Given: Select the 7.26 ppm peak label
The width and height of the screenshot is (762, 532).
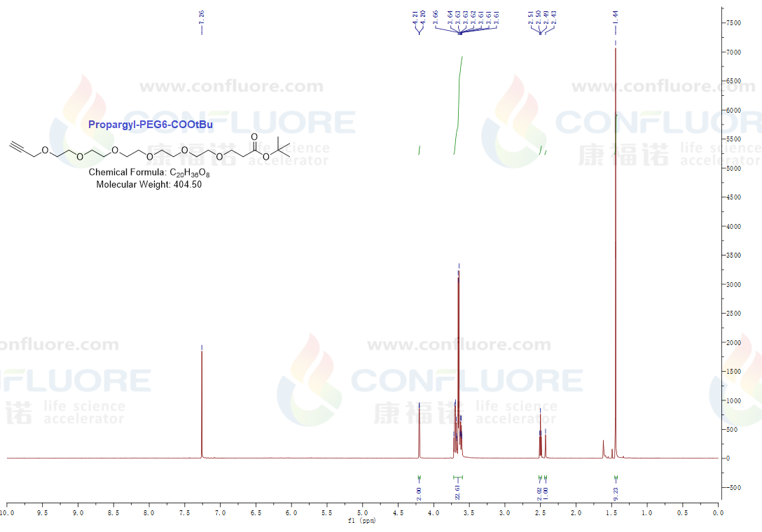Looking at the screenshot, I should pos(202,18).
